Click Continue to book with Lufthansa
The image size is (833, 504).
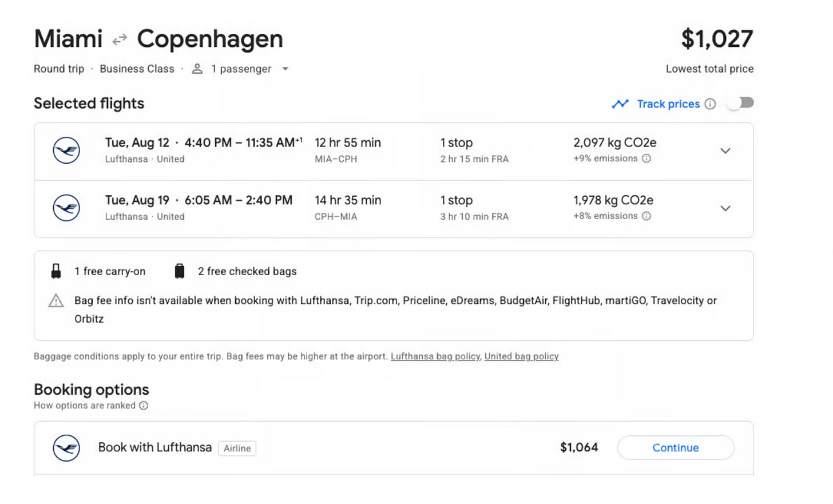coord(676,448)
